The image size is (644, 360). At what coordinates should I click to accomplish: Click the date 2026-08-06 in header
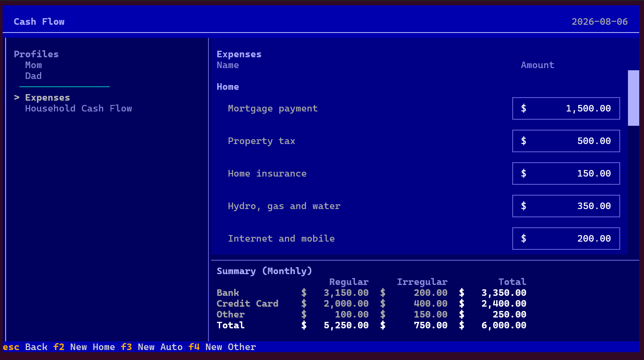tap(599, 22)
